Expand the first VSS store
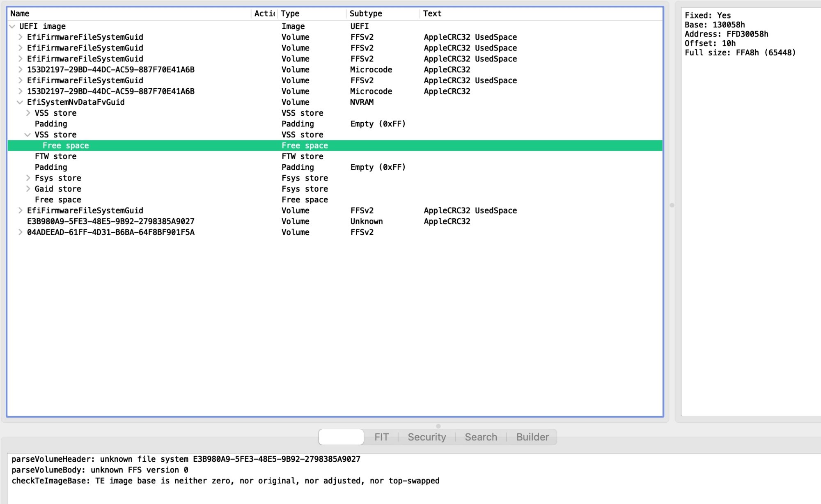 pos(28,113)
